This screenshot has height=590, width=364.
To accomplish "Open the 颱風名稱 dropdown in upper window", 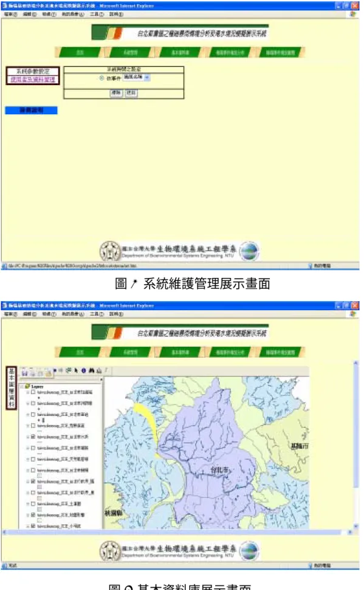I will [x=137, y=77].
